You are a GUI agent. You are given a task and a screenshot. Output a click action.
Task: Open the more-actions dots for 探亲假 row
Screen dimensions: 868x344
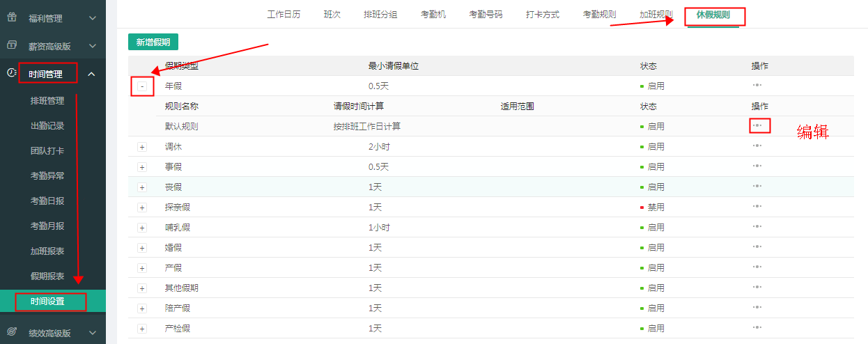(757, 207)
